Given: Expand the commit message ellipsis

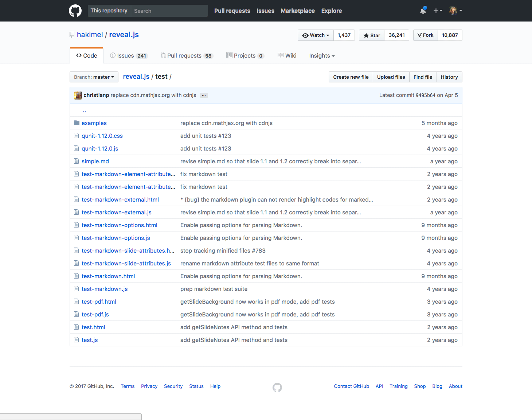Looking at the screenshot, I should [204, 95].
